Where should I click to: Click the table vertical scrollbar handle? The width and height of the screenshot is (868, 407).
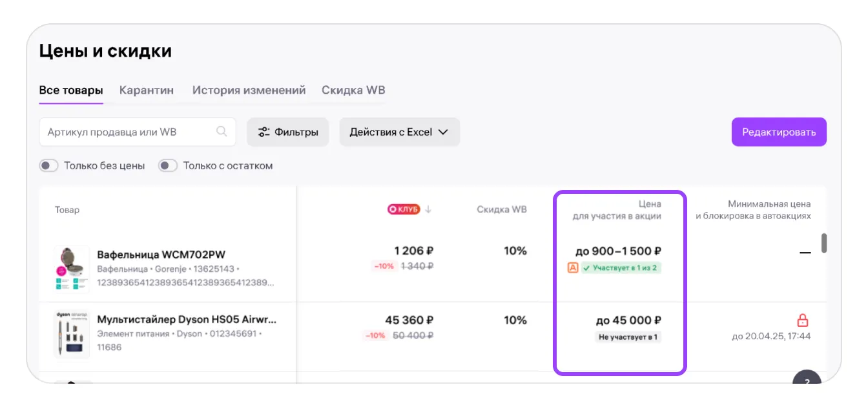[823, 244]
